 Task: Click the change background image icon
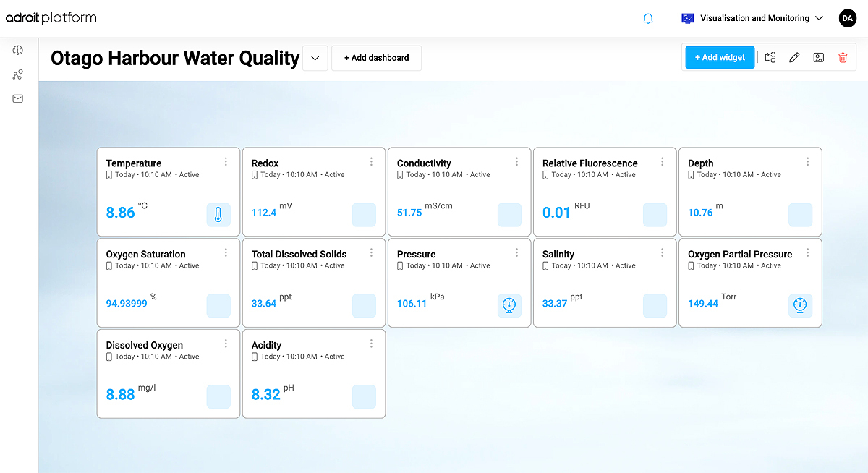coord(818,58)
